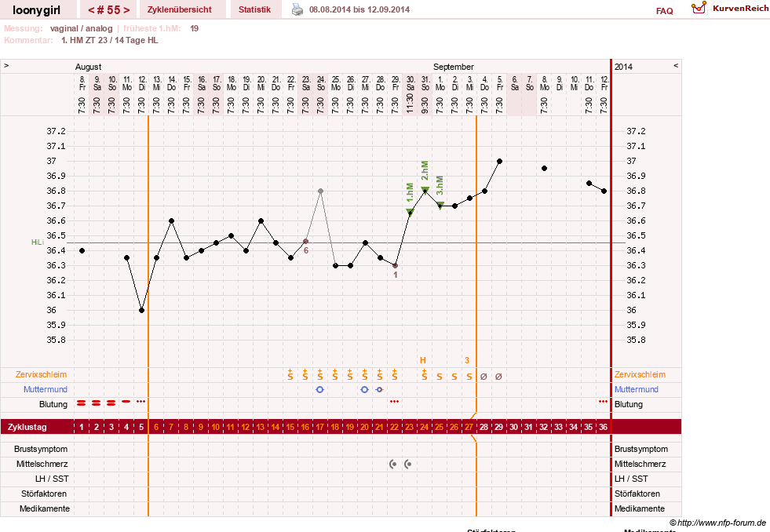770x532 pixels.
Task: Go to previous cycle with left arrow by #55
Action: click(x=91, y=10)
